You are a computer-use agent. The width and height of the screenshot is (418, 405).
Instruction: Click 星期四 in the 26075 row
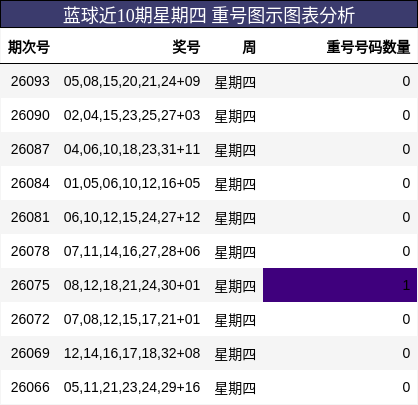pos(235,286)
